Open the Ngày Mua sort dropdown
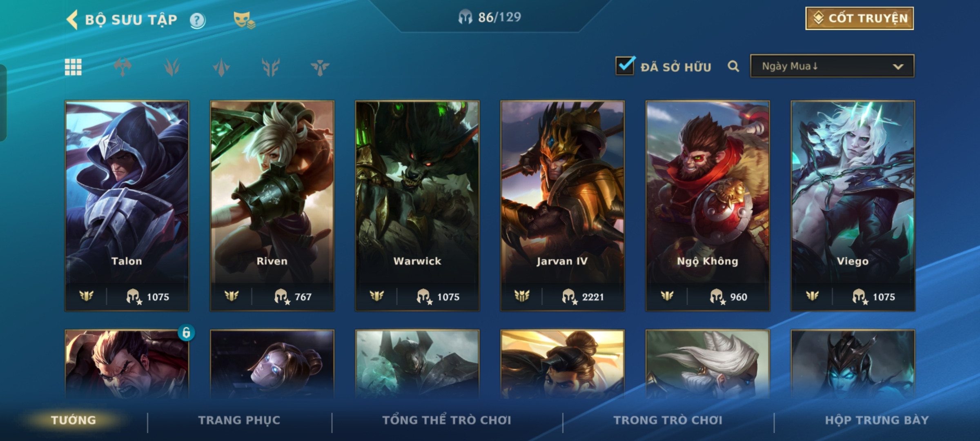Viewport: 980px width, 441px height. click(832, 66)
